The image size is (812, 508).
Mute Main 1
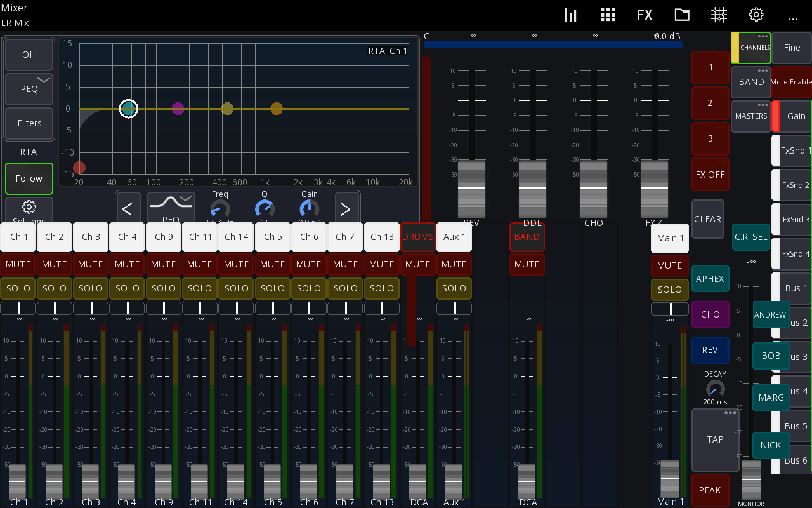click(x=670, y=265)
